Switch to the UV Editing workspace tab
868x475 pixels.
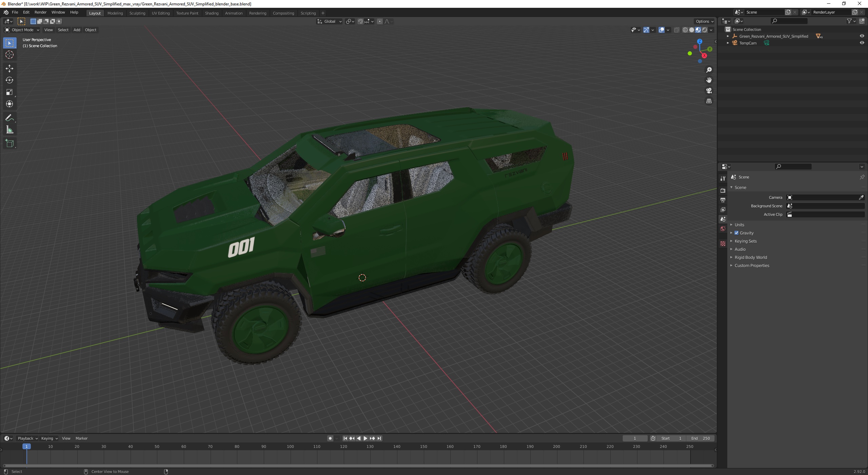click(x=160, y=13)
